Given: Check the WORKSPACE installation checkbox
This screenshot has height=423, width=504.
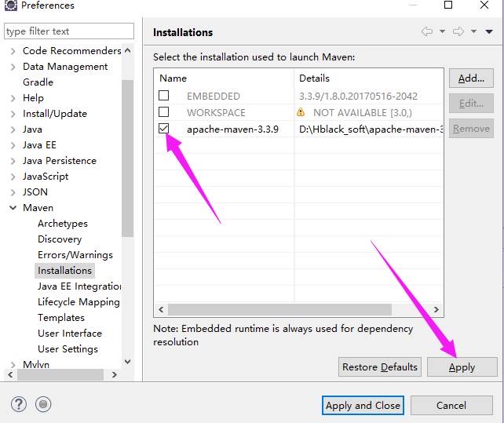Looking at the screenshot, I should tap(164, 112).
